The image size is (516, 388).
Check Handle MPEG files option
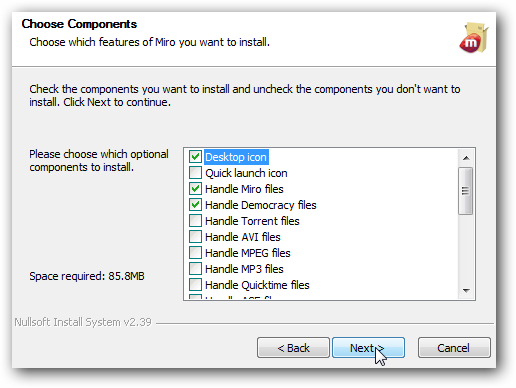click(x=195, y=252)
